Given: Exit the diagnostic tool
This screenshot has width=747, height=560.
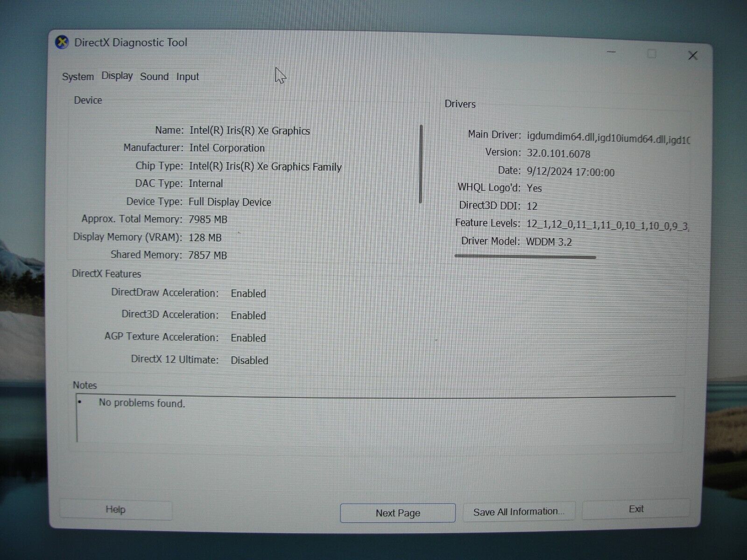Looking at the screenshot, I should pyautogui.click(x=636, y=509).
